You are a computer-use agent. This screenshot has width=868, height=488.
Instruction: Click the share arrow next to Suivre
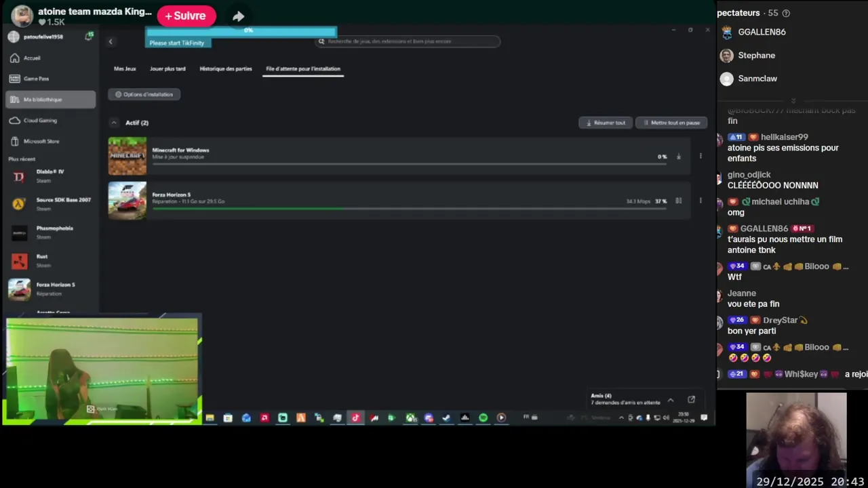[x=238, y=16]
